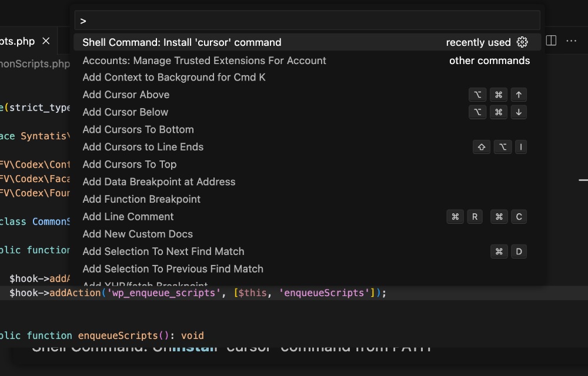Screen dimensions: 588x376
Task: Click the 'other commands' label
Action: (489, 61)
